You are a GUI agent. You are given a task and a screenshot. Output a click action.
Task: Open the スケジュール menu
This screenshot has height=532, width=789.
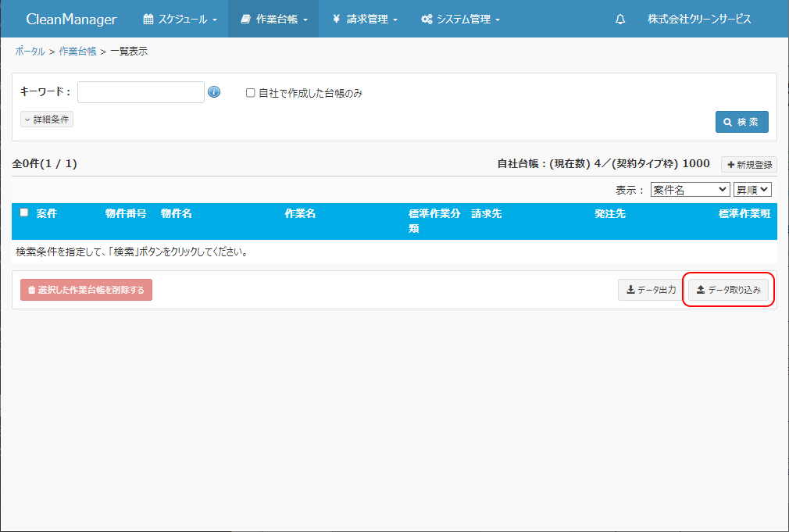pos(180,20)
